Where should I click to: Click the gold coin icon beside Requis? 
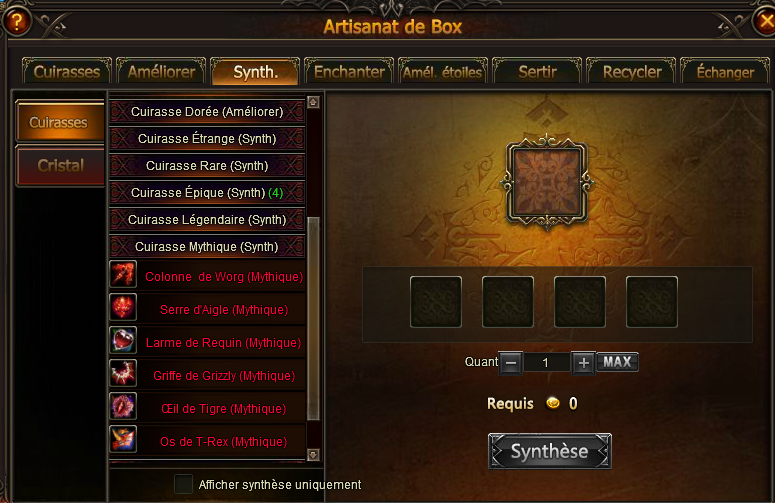553,403
